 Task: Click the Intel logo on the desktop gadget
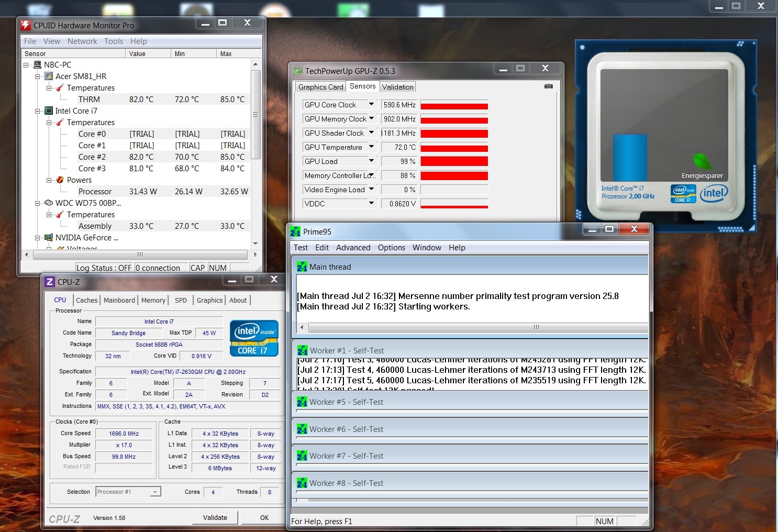714,193
